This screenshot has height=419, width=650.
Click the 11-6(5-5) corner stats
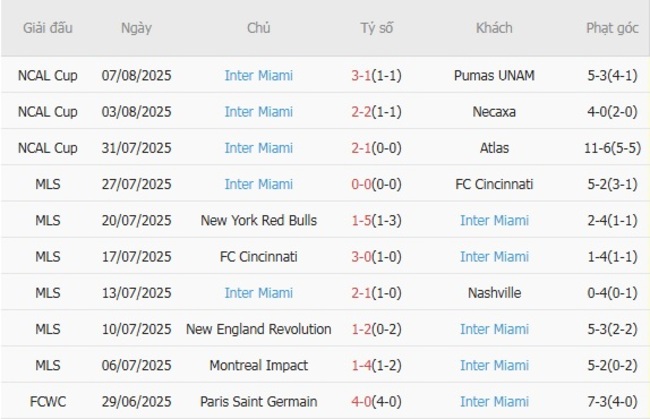[612, 148]
